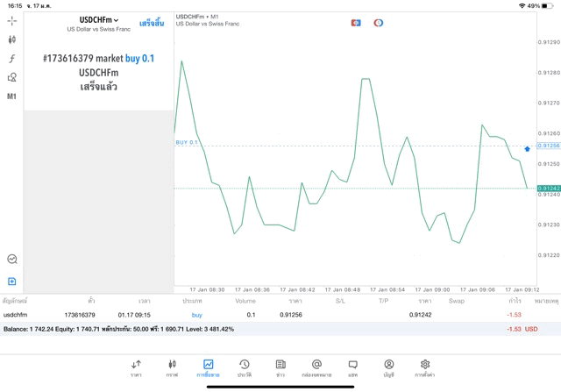This screenshot has width=561, height=392.
Task: Toggle the blue-red circular chart button
Action: 379,23
